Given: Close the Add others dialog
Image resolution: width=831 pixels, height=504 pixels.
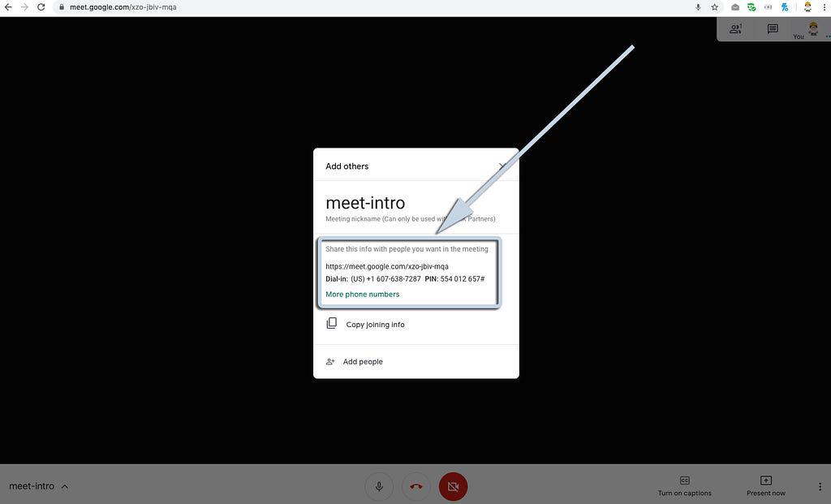Looking at the screenshot, I should click(x=502, y=166).
